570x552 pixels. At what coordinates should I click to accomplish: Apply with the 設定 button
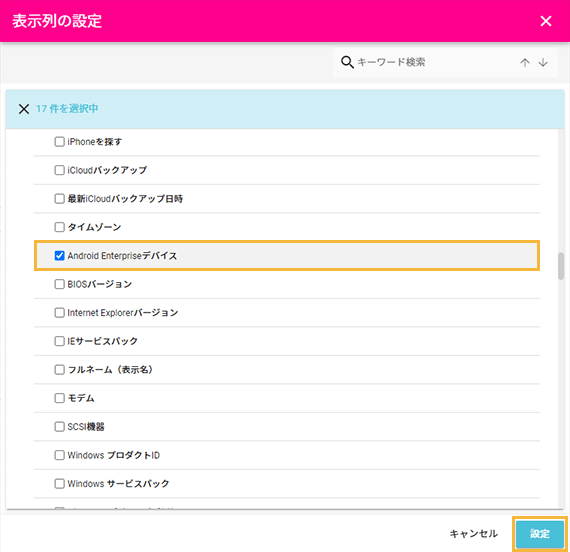click(x=540, y=534)
